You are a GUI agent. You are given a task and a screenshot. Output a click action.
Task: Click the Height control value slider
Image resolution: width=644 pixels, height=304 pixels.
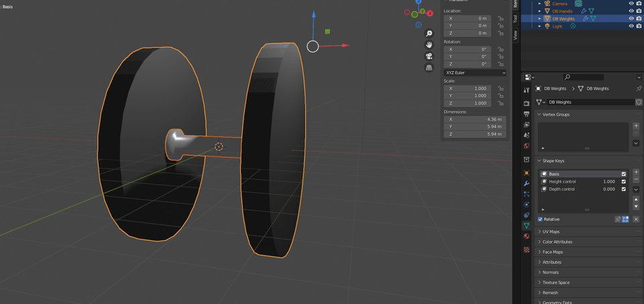pyautogui.click(x=608, y=182)
